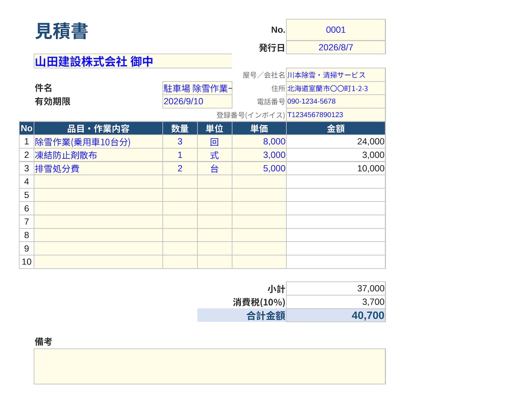Click the 品目・作業内容 column header

(98, 129)
